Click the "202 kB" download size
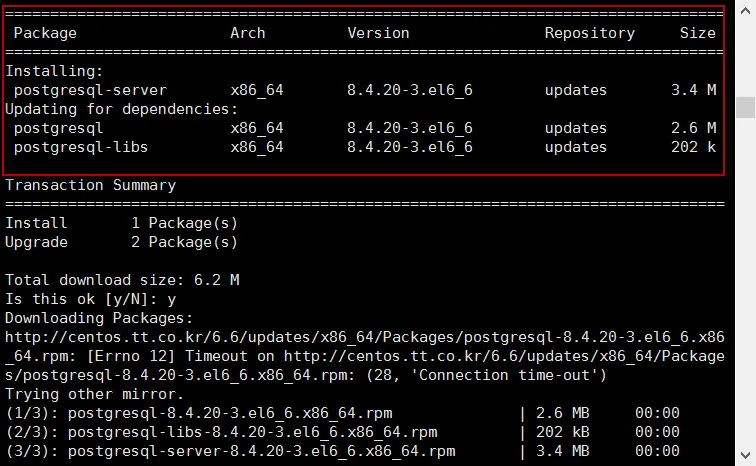 coord(563,432)
